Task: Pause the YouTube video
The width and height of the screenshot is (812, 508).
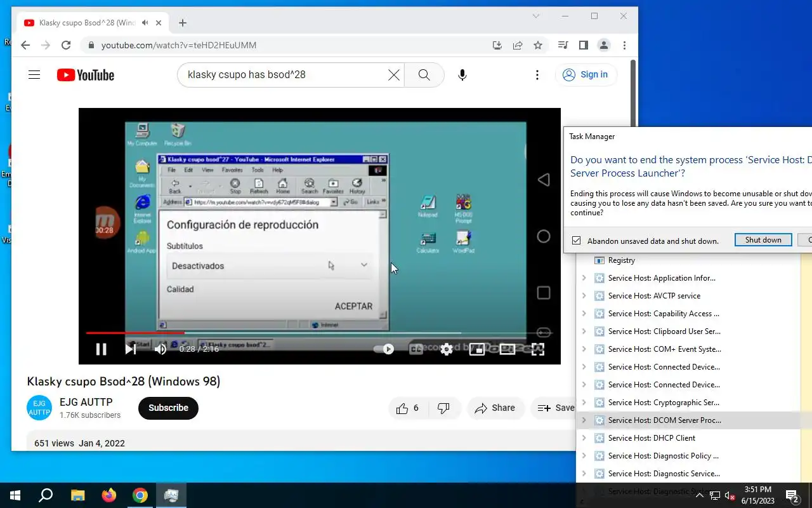Action: (101, 349)
